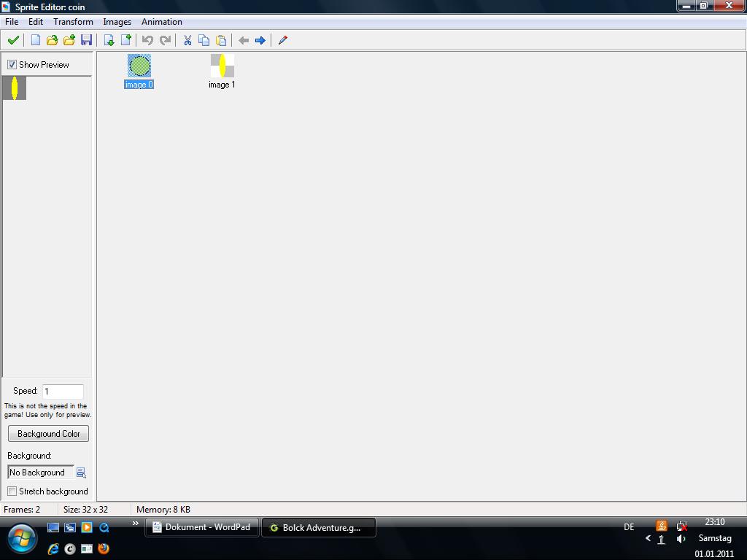Open the Transform menu
The width and height of the screenshot is (747, 560).
click(73, 22)
